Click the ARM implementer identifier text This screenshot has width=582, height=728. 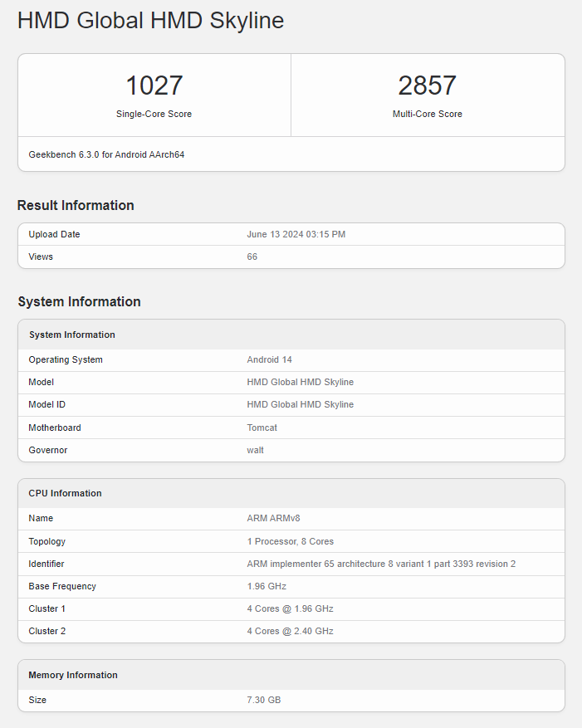pos(381,564)
